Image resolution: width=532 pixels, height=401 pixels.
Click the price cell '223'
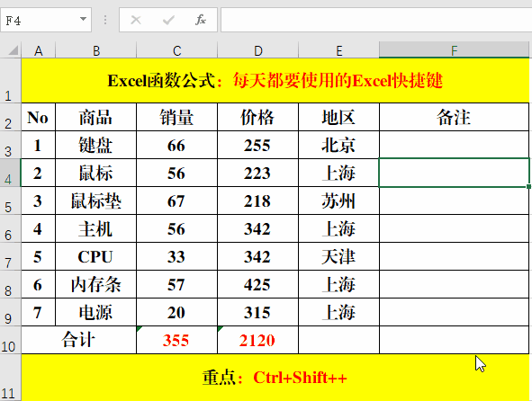point(257,173)
